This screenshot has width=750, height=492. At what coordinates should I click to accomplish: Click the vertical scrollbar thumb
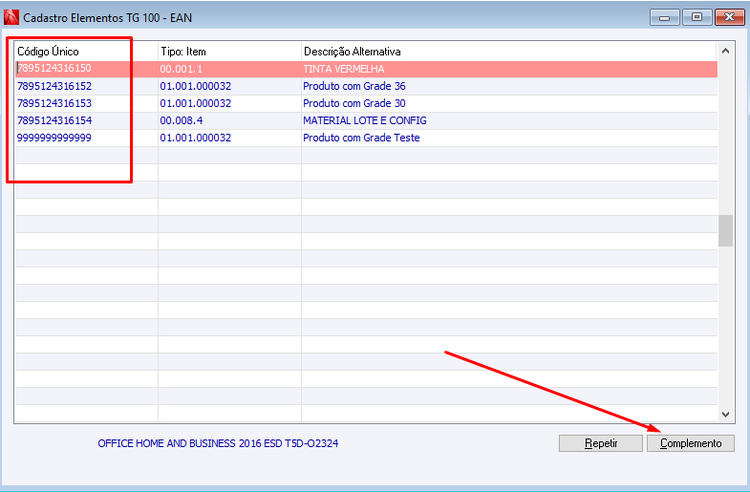(x=726, y=231)
